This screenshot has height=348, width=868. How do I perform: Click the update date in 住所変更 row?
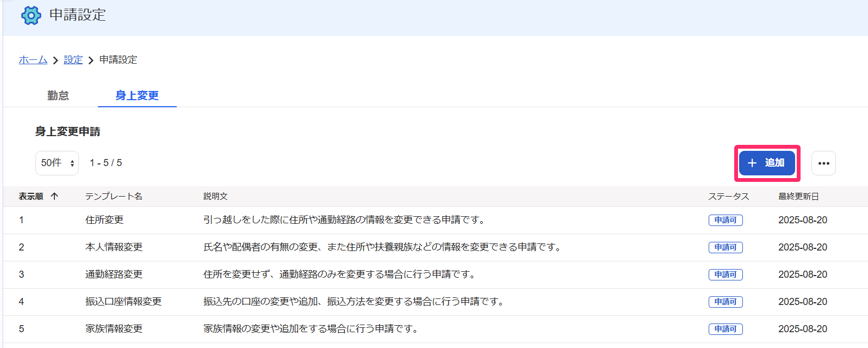click(803, 220)
